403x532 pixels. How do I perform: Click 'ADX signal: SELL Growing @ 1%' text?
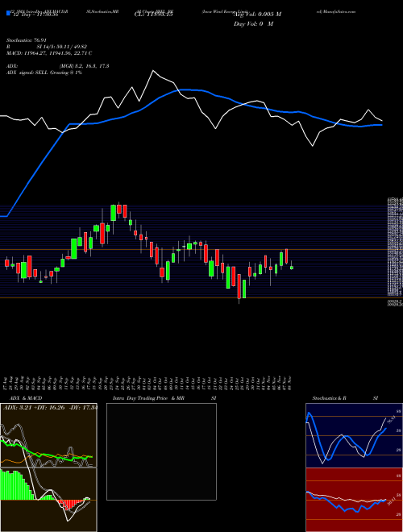pyautogui.click(x=44, y=73)
